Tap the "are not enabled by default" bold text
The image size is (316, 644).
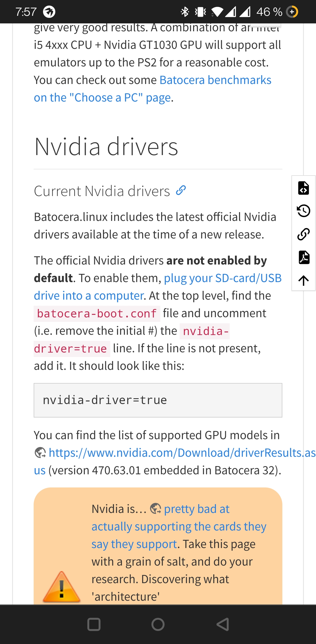point(150,269)
